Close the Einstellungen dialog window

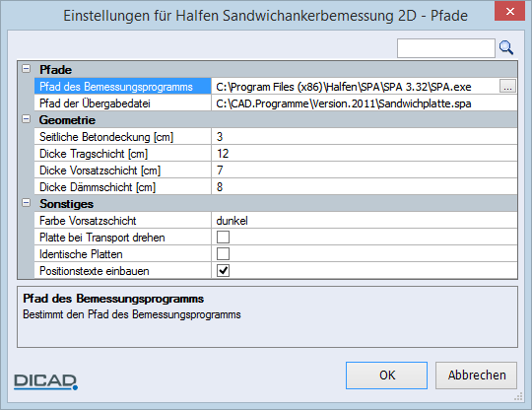coord(509,11)
